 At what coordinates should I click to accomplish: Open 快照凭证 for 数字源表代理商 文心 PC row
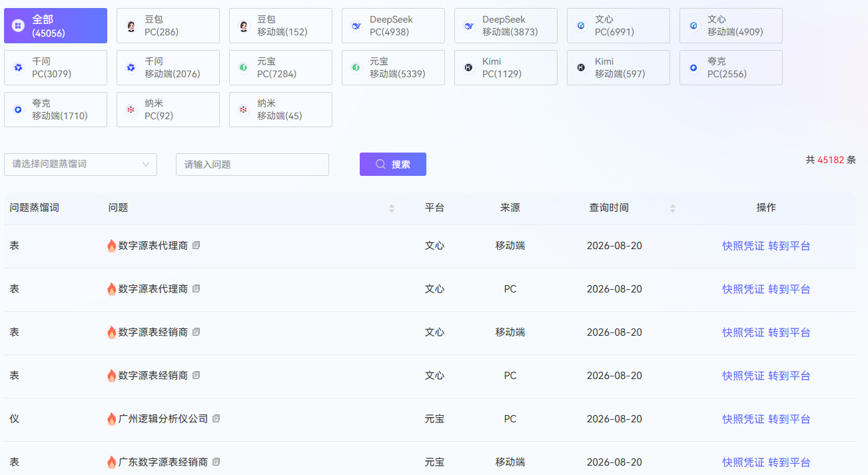click(x=743, y=289)
